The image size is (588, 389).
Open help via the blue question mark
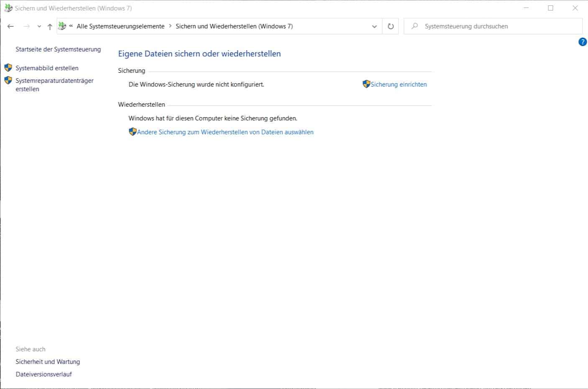tap(583, 42)
